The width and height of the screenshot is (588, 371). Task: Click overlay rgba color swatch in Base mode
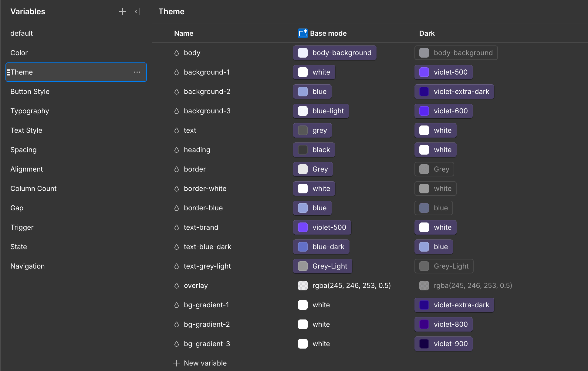point(303,286)
